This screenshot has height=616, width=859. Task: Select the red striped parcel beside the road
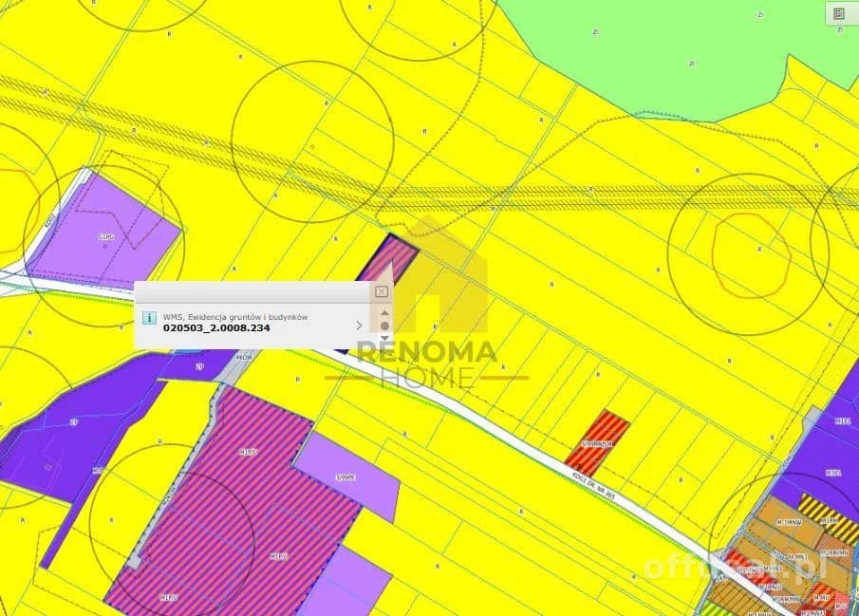(597, 443)
